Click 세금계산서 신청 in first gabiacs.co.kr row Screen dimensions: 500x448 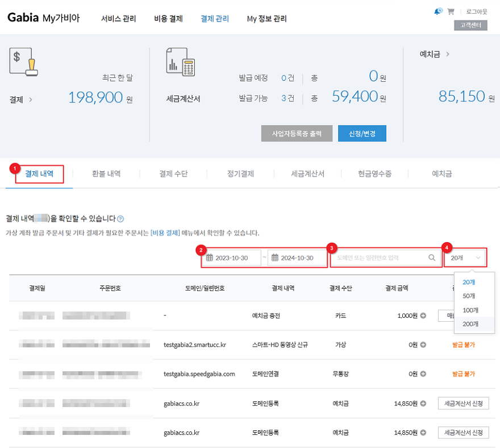(x=463, y=403)
